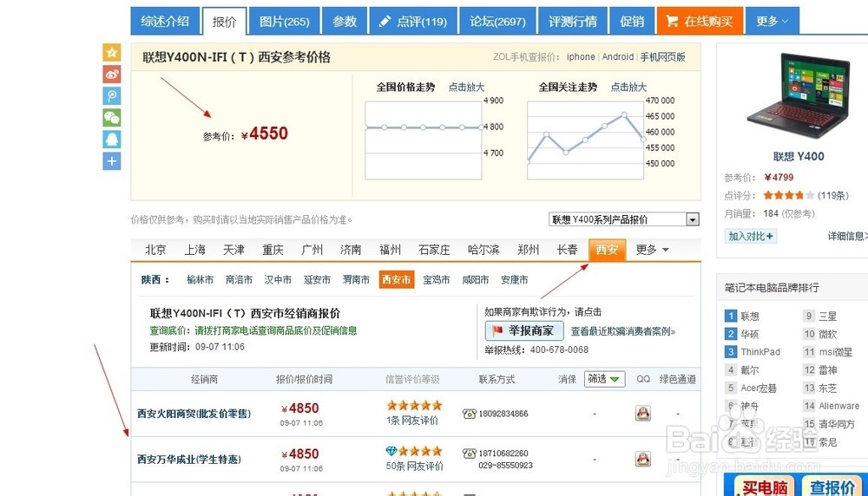Click the national attention trend chart
Image resolution: width=868 pixels, height=496 pixels.
pyautogui.click(x=586, y=140)
